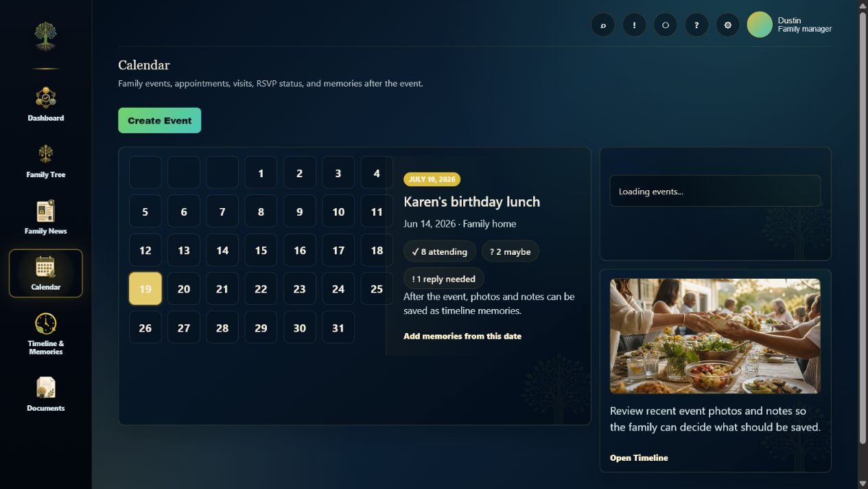Open the Dashboard section
868x489 pixels.
[x=46, y=104]
